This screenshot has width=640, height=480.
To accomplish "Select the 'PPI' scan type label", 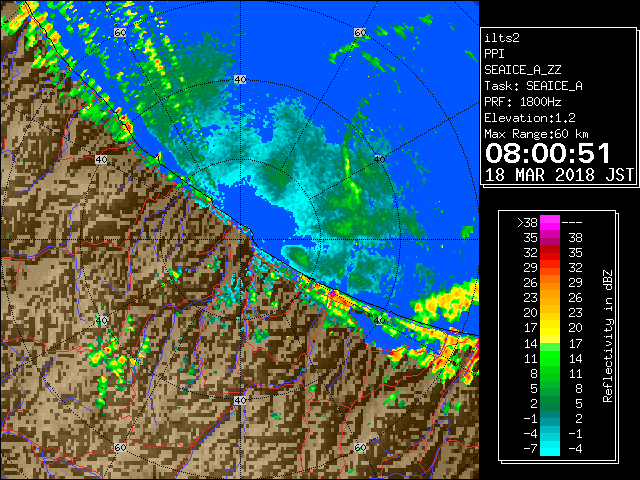I will click(x=494, y=54).
